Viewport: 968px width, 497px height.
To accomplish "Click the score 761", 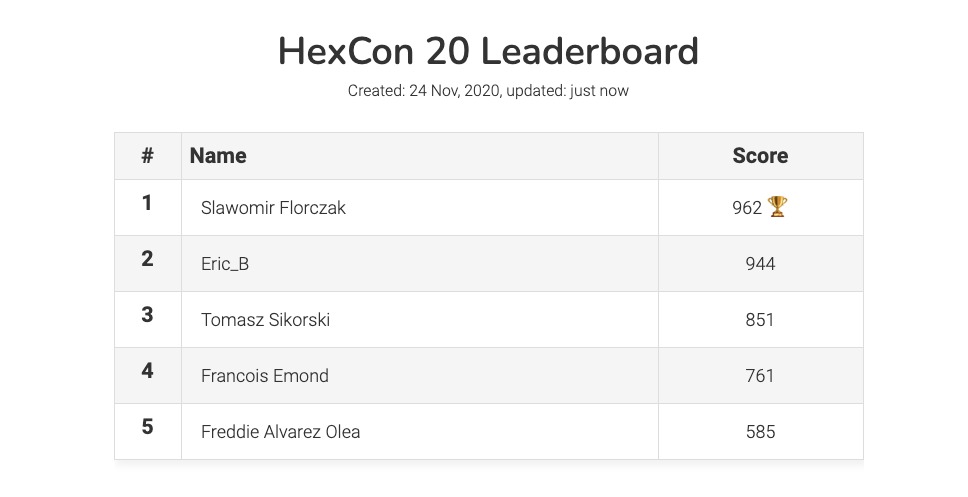I will pyautogui.click(x=760, y=376).
